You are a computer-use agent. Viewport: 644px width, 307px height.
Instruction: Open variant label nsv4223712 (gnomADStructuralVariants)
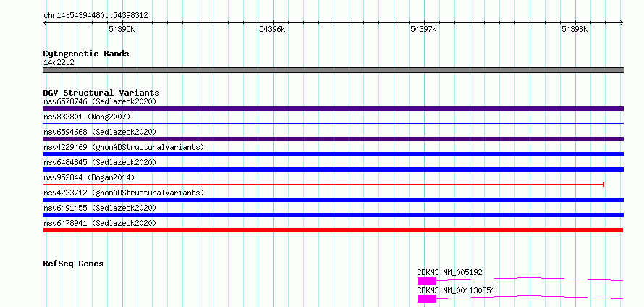[124, 193]
